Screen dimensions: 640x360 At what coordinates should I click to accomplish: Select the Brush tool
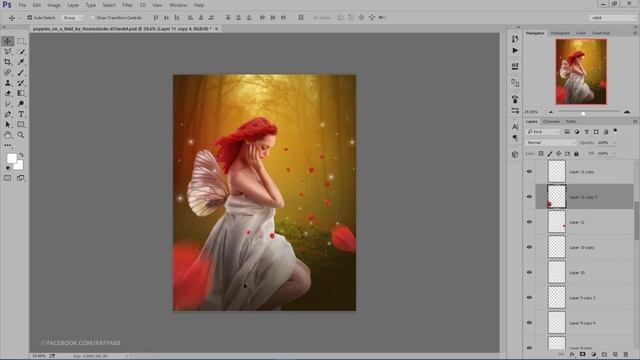click(21, 72)
